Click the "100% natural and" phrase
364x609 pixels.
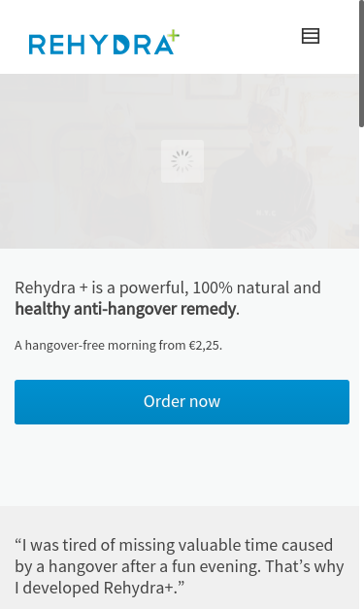pos(256,288)
